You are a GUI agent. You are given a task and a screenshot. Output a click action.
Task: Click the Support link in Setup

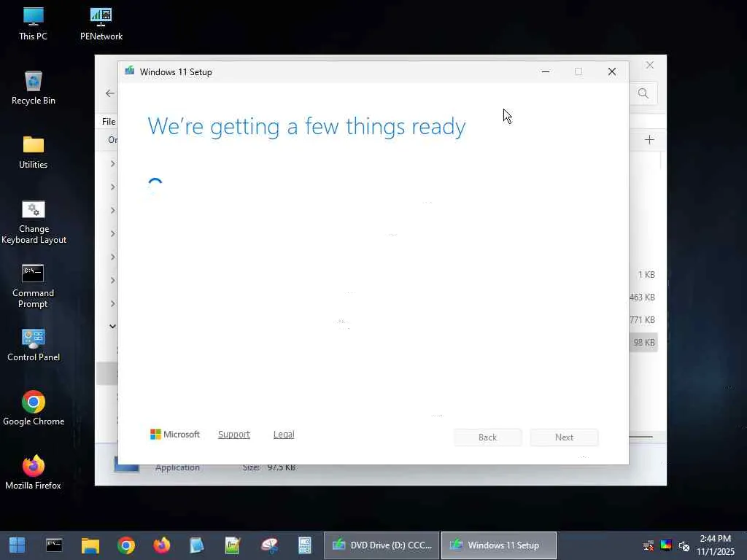234,435
